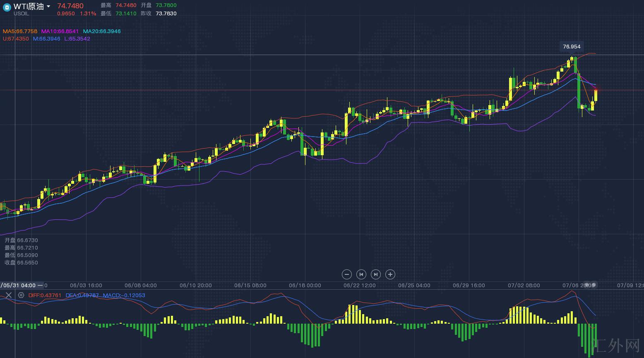Click the 06/18 00:00 time axis label

pos(305,286)
